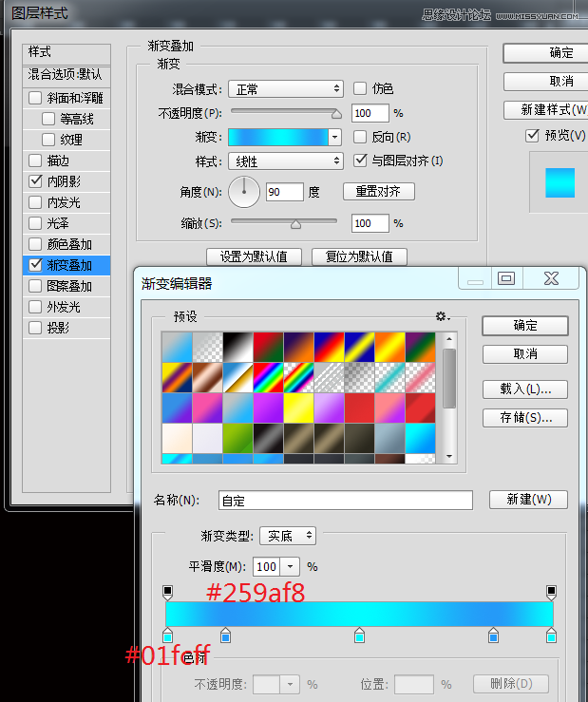
Task: Maximize the Gradient Editor window
Action: (506, 278)
